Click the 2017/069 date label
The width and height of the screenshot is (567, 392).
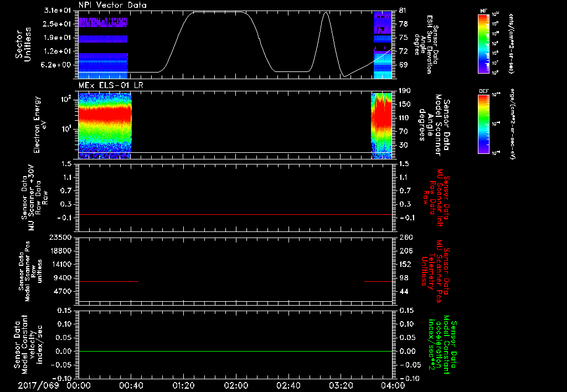38,385
